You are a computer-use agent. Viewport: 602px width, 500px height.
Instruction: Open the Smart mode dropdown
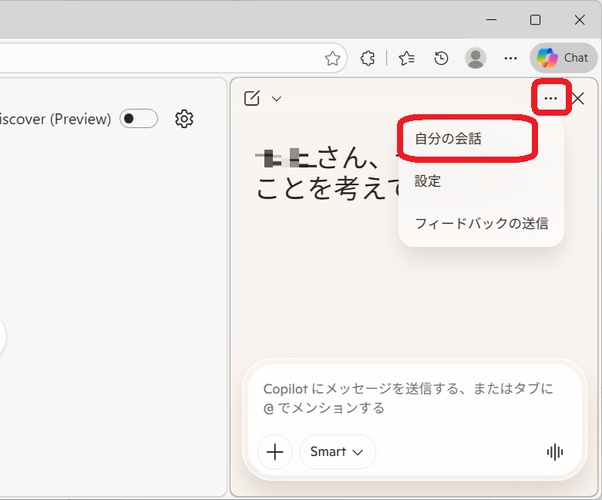[x=337, y=452]
